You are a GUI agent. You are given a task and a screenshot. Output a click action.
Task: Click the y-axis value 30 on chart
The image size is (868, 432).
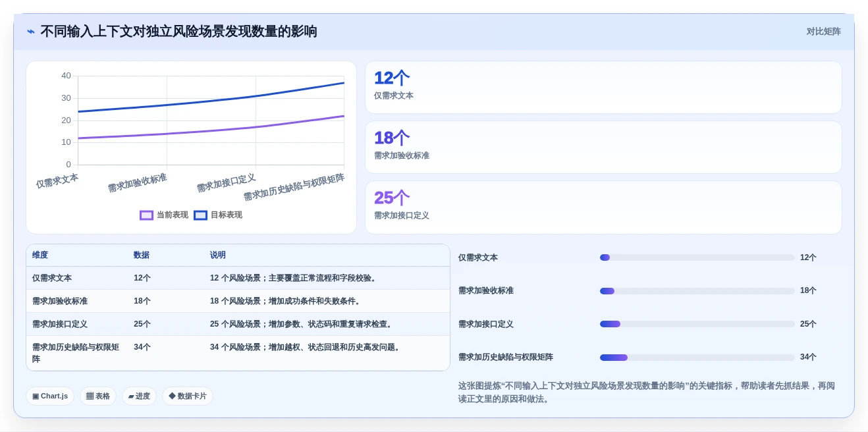(x=66, y=98)
